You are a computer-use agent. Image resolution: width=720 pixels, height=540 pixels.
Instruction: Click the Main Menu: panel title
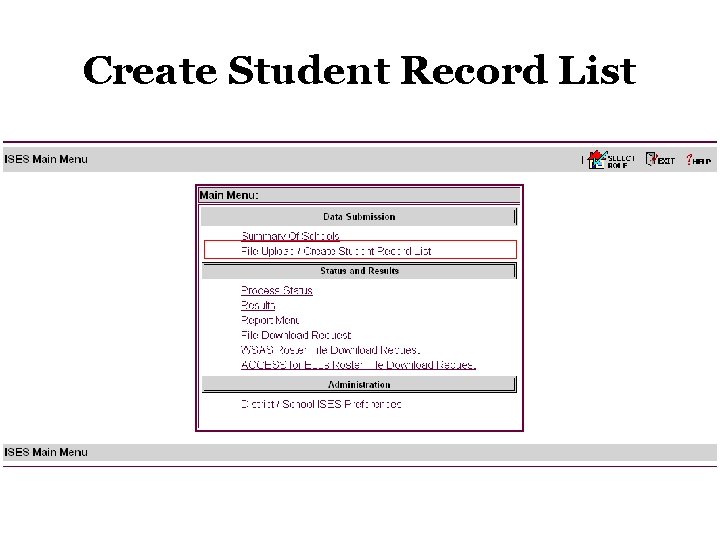point(229,195)
